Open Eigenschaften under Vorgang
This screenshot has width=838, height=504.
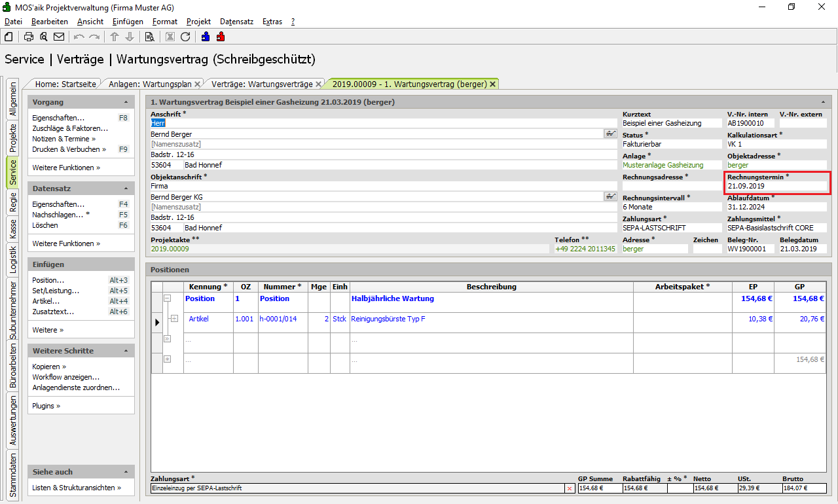point(58,118)
